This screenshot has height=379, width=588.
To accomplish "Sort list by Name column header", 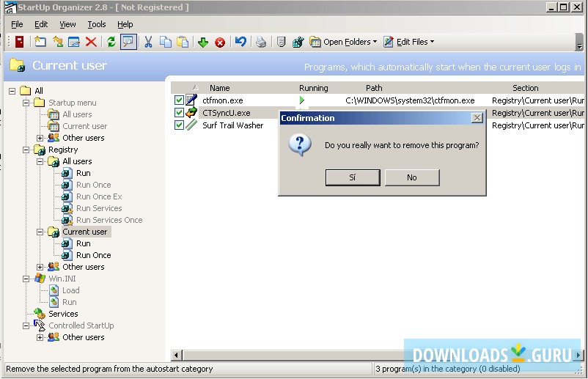I will pyautogui.click(x=220, y=88).
